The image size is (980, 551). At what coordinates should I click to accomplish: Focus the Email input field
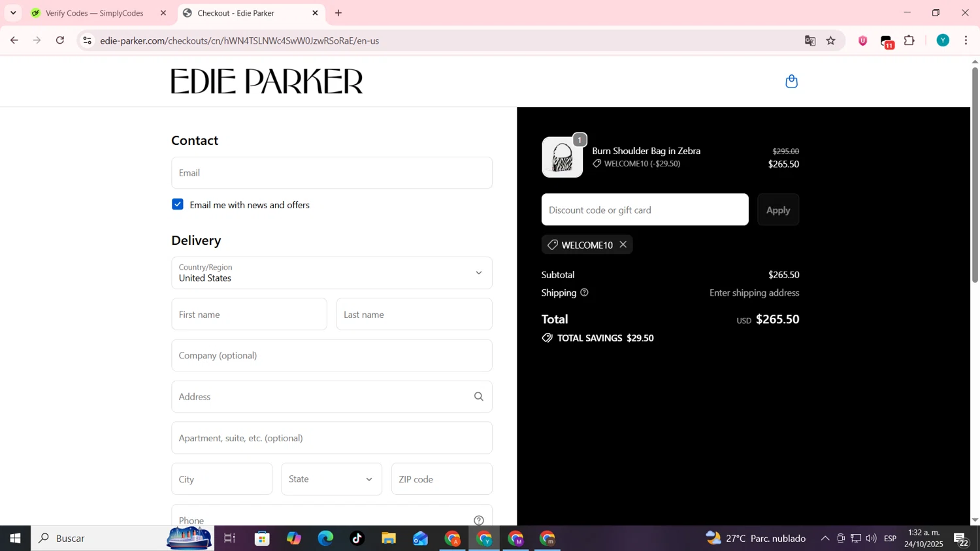332,173
